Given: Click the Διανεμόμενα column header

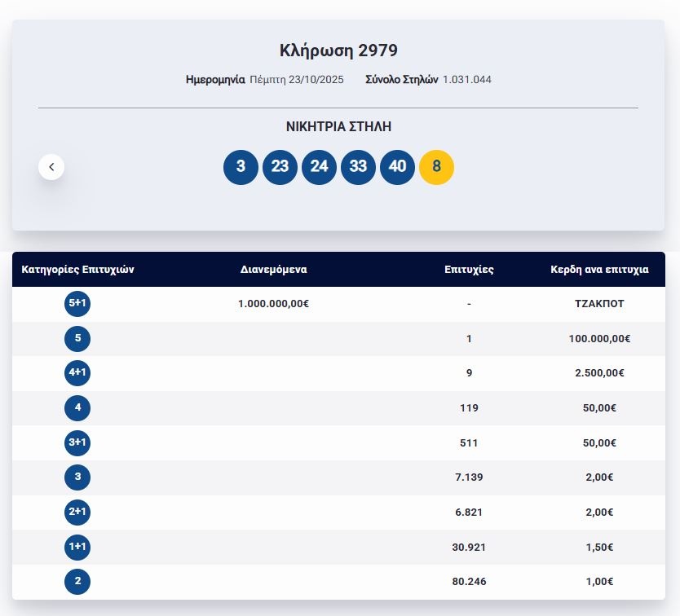Looking at the screenshot, I should 274,270.
